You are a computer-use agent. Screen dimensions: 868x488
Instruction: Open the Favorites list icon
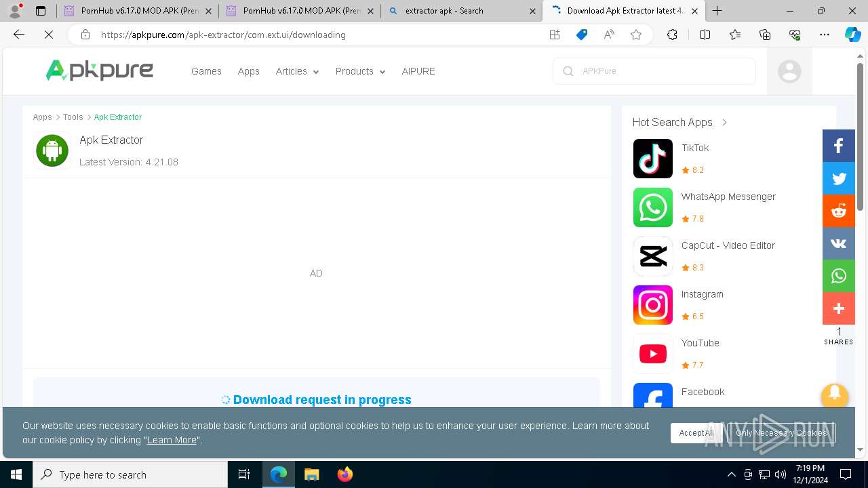735,35
